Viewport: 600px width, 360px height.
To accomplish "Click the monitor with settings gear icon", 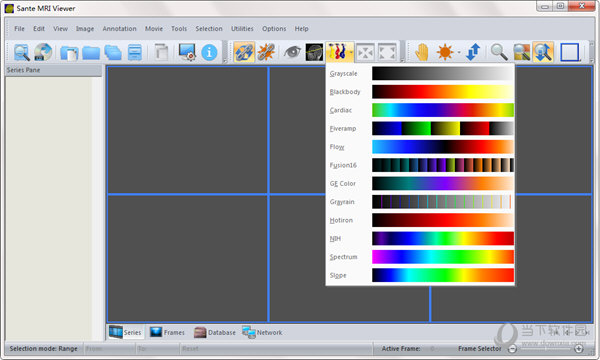I will pyautogui.click(x=187, y=52).
